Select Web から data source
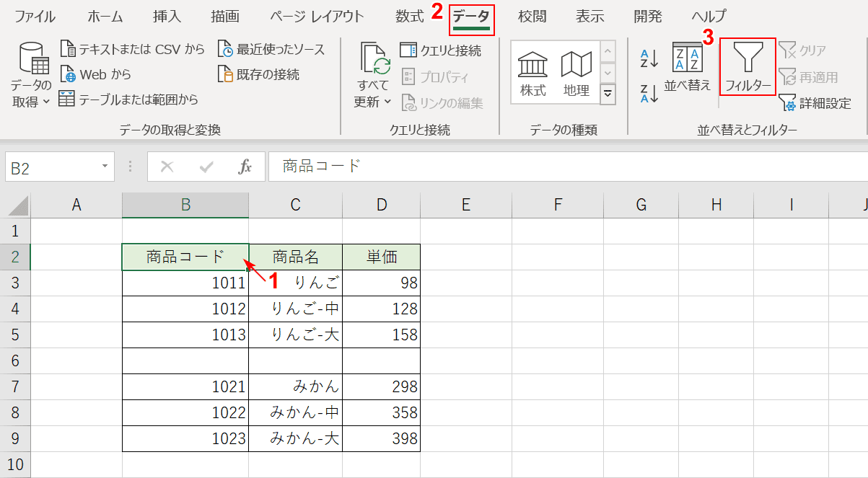The image size is (868, 478). pos(95,74)
